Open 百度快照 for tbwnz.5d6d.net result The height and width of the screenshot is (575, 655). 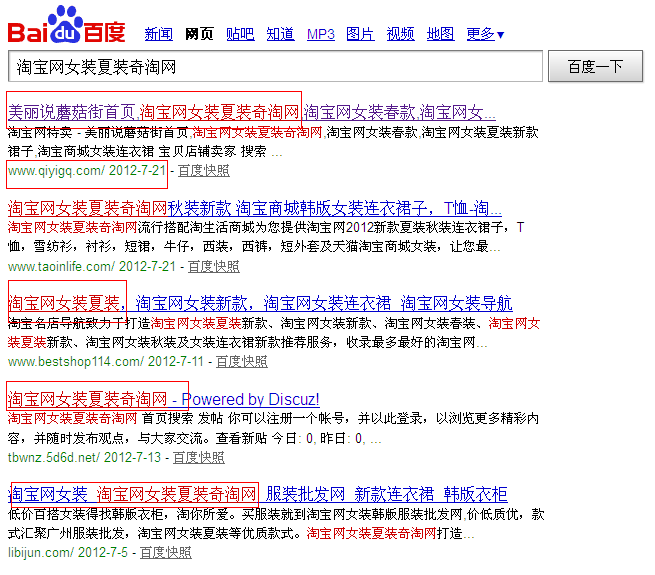pos(198,458)
